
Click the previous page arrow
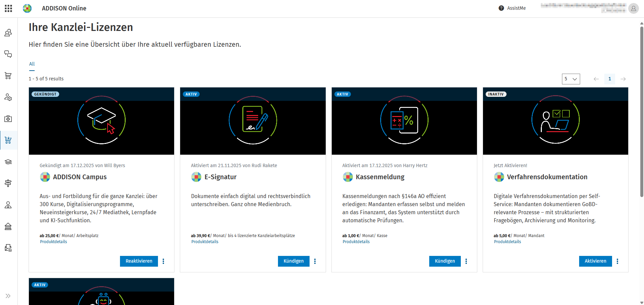coord(596,79)
